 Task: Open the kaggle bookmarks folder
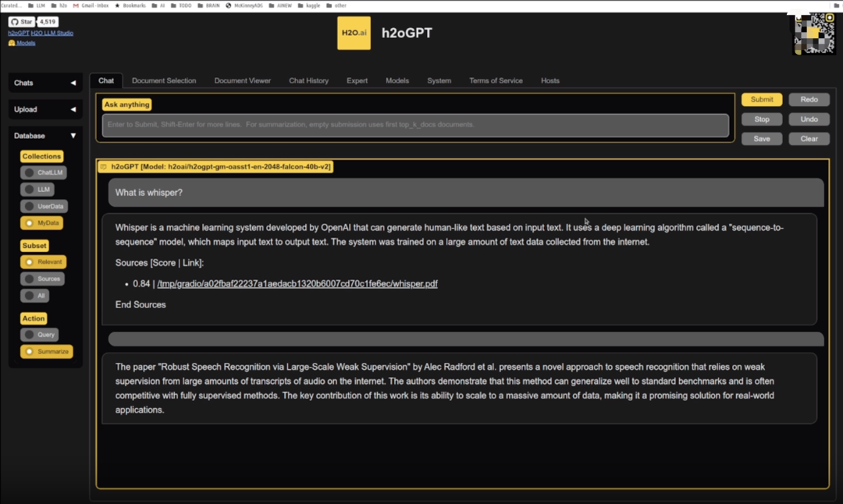309,5
